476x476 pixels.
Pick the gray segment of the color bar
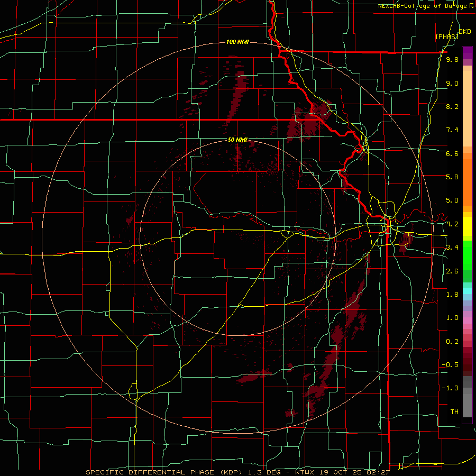[467, 398]
